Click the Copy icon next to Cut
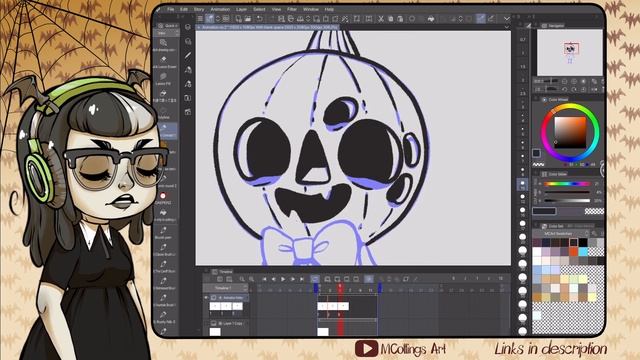This screenshot has width=640, height=360. 390,19
